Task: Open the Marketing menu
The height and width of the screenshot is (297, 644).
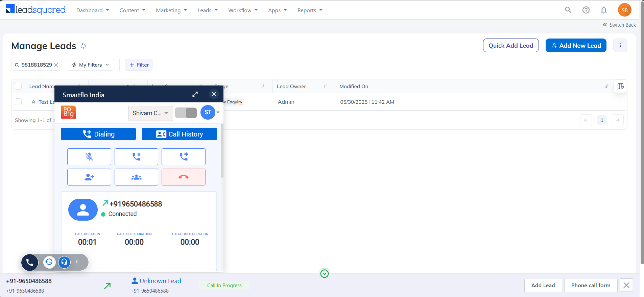Action: (x=171, y=10)
